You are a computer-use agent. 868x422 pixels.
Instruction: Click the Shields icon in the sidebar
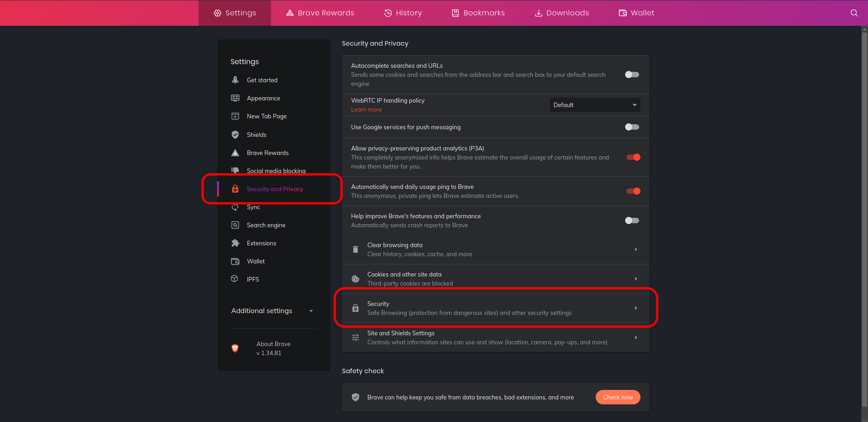pos(235,135)
